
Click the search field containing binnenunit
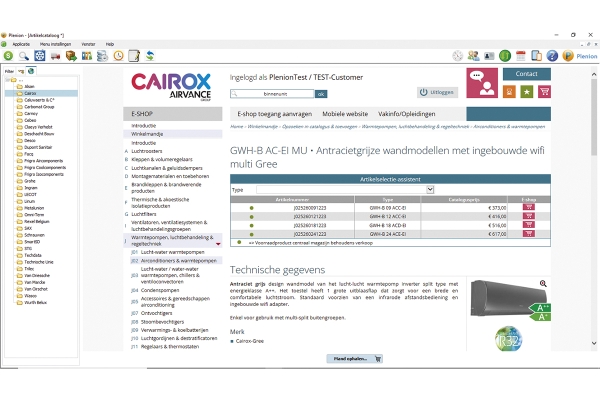tap(272, 94)
